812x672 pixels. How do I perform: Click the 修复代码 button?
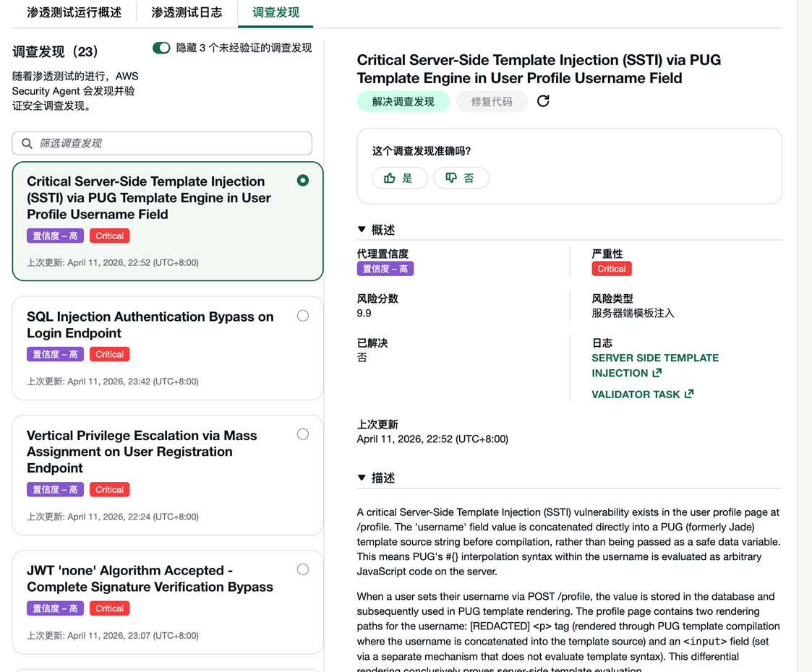pyautogui.click(x=492, y=101)
